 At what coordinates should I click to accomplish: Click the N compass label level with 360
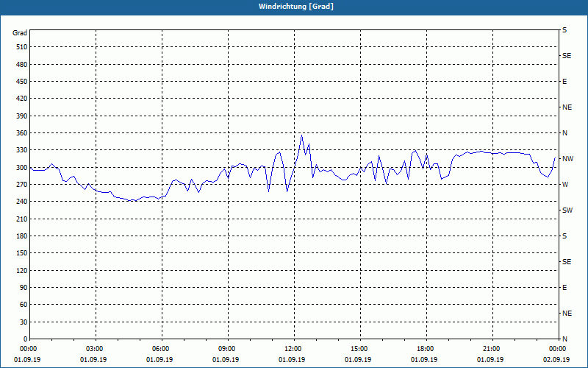564,133
